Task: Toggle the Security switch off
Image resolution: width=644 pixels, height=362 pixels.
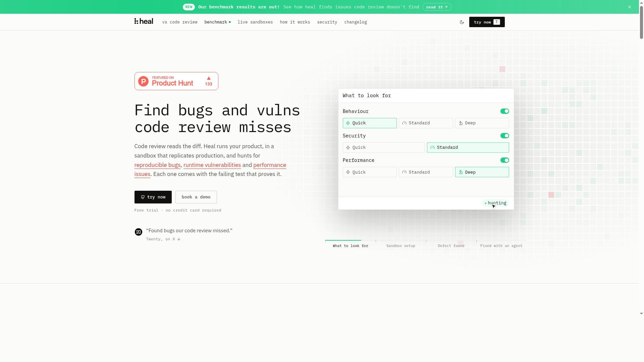Action: coord(504,136)
